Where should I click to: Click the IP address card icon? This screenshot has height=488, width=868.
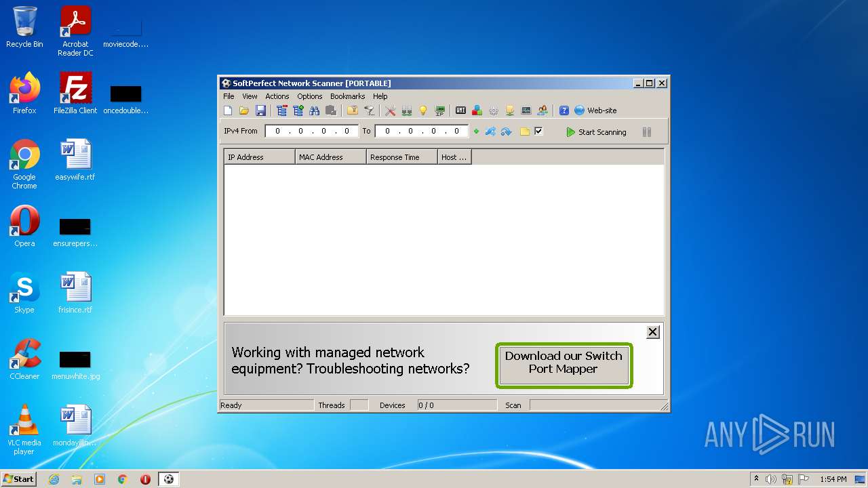pyautogui.click(x=439, y=110)
